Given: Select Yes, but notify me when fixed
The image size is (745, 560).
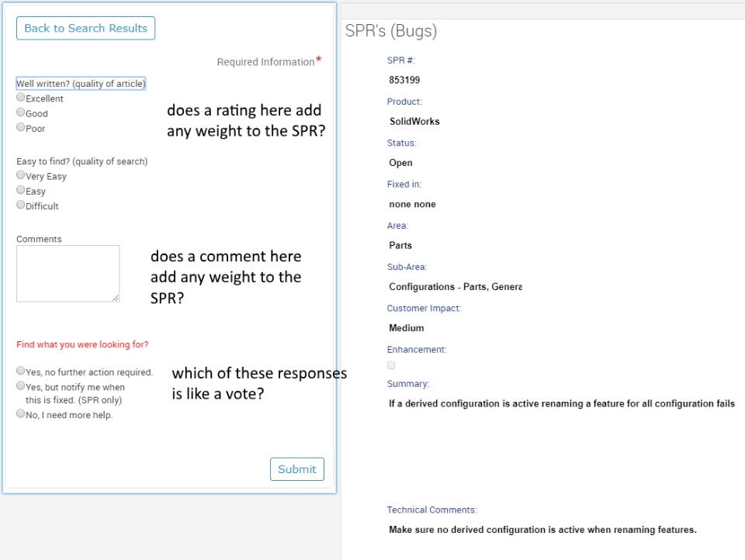Looking at the screenshot, I should pos(20,385).
